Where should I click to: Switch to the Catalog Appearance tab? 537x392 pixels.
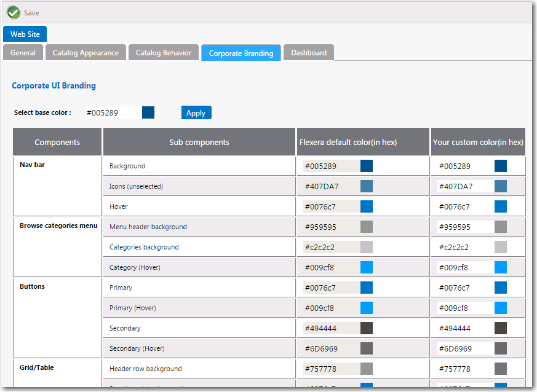click(x=86, y=53)
